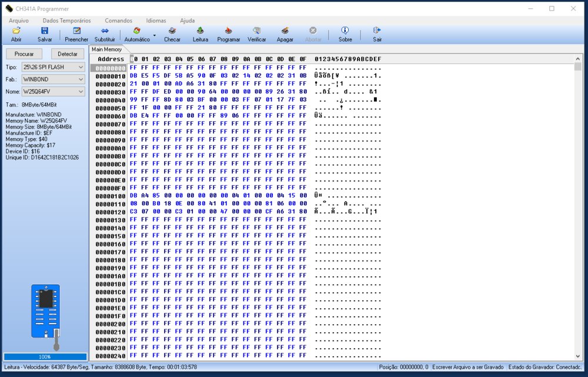This screenshot has width=588, height=377.
Task: Switch to the Main Memory tab
Action: (x=106, y=49)
